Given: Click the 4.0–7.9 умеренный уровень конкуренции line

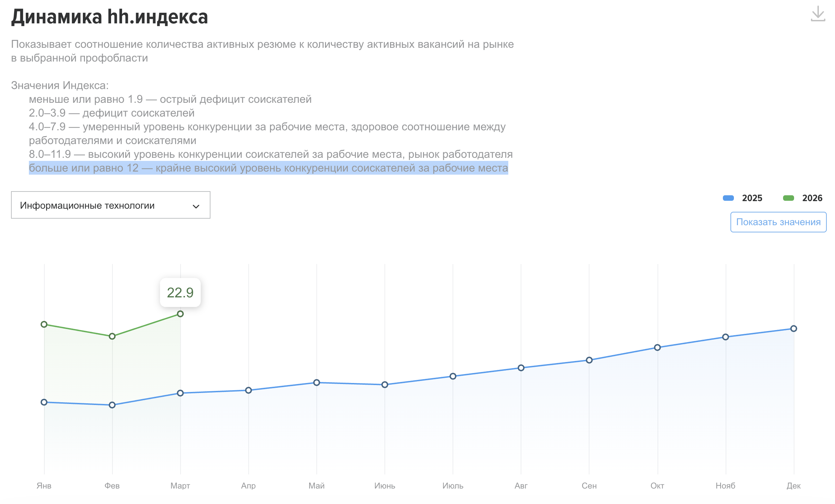Looking at the screenshot, I should click(267, 133).
